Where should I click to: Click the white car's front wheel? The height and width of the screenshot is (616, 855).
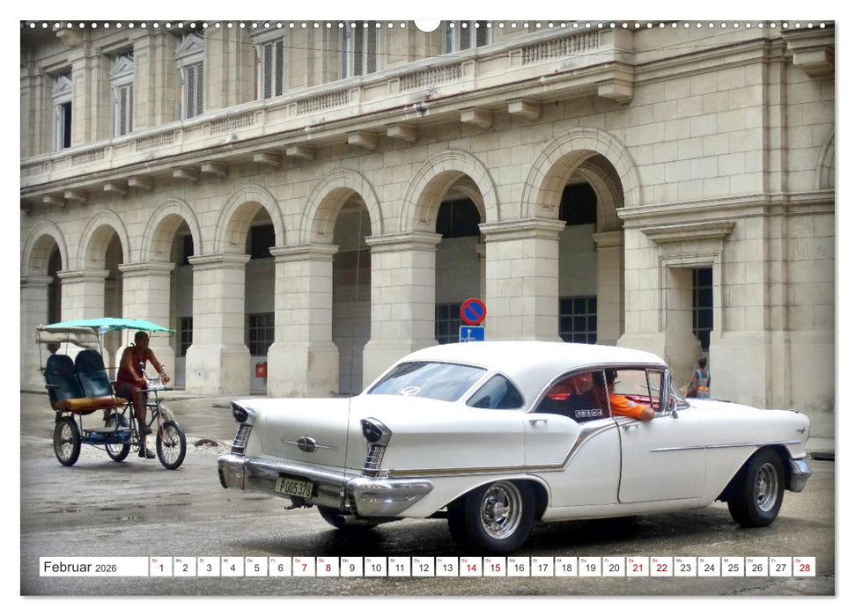pos(763,488)
